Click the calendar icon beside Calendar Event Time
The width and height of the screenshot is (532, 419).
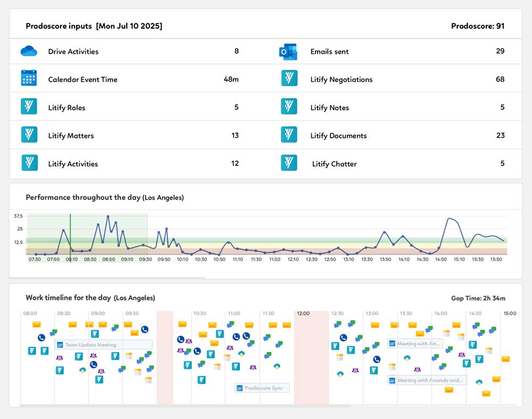(29, 78)
